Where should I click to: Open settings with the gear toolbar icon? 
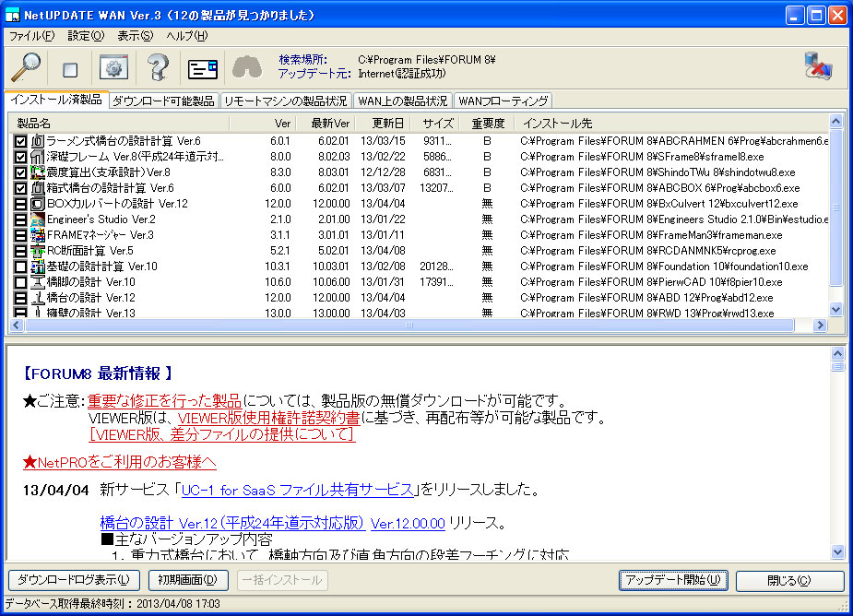pyautogui.click(x=113, y=67)
